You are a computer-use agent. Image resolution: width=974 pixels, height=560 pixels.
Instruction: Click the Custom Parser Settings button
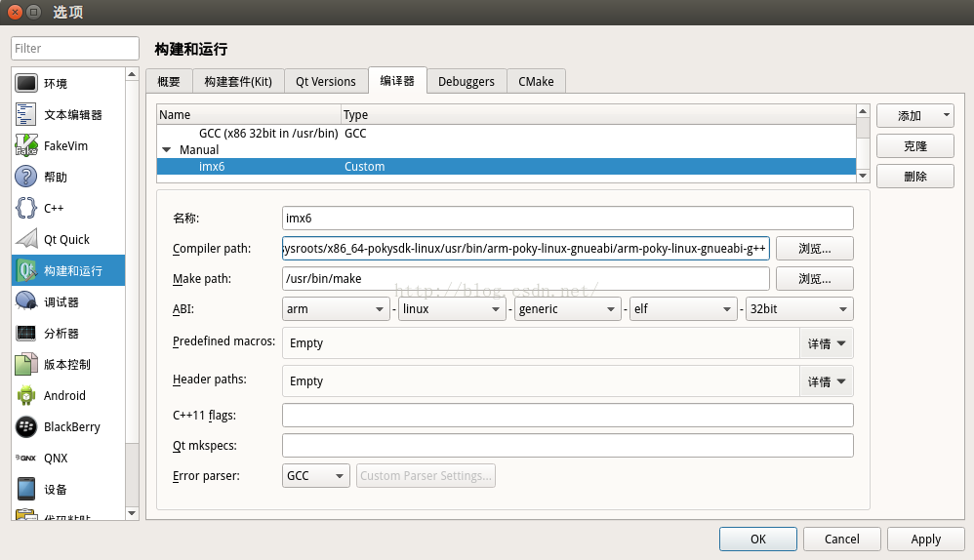click(426, 475)
